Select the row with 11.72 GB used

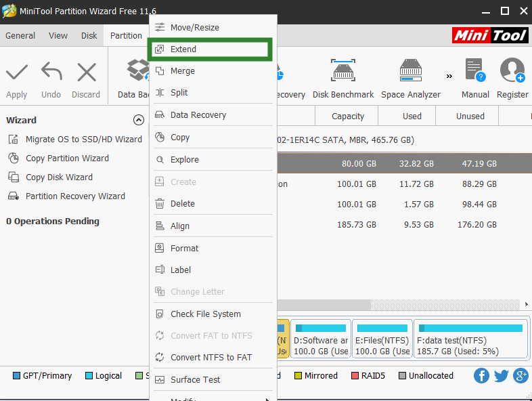pyautogui.click(x=405, y=184)
